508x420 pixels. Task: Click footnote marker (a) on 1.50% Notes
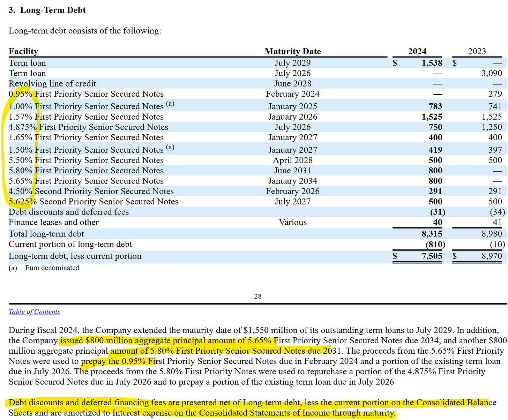click(171, 147)
